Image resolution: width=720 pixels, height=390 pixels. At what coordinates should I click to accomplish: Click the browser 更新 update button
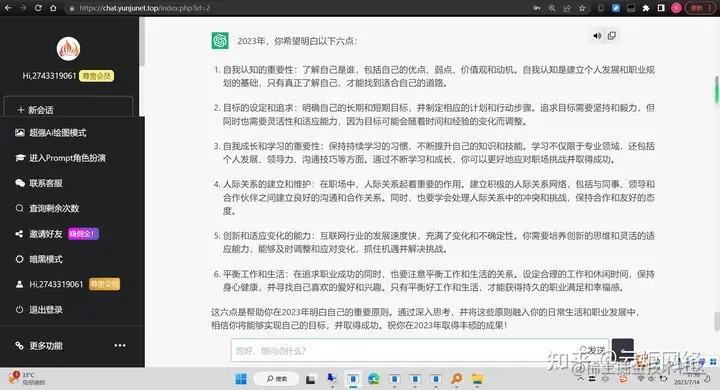[x=700, y=8]
